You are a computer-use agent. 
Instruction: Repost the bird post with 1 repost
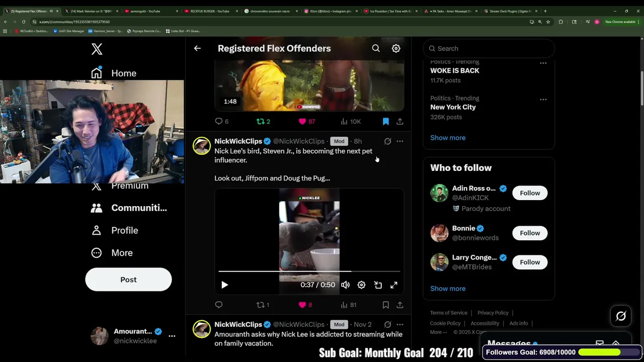(x=263, y=305)
